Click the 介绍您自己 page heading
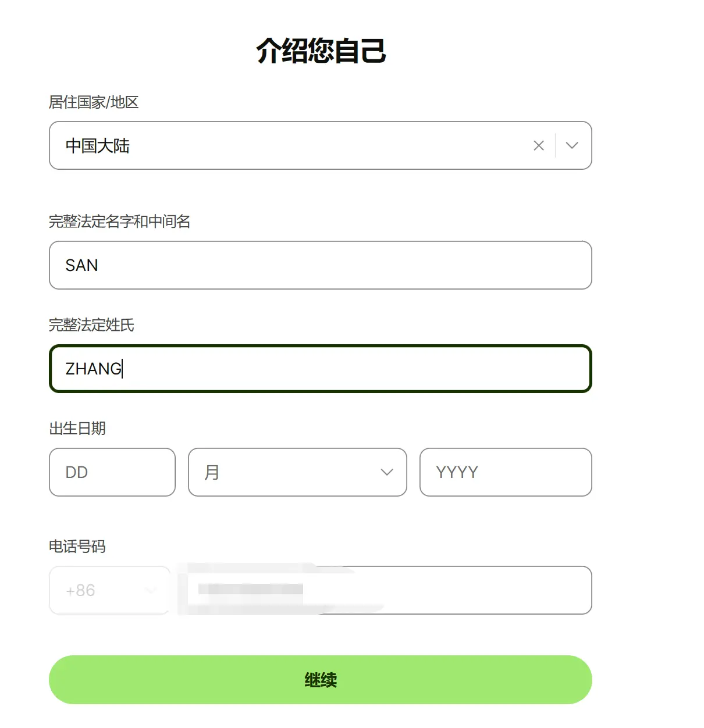 (x=321, y=51)
